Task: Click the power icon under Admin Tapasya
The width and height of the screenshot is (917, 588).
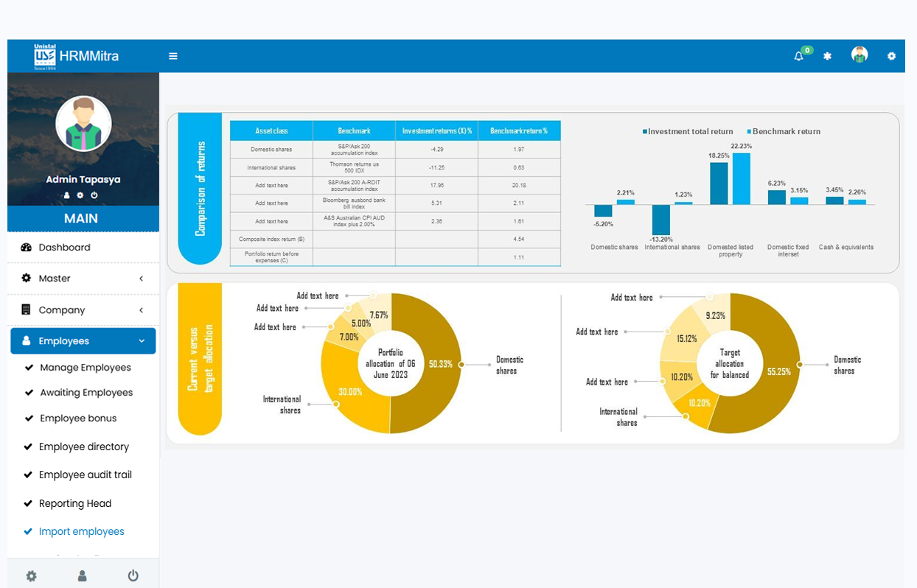Action: tap(94, 195)
